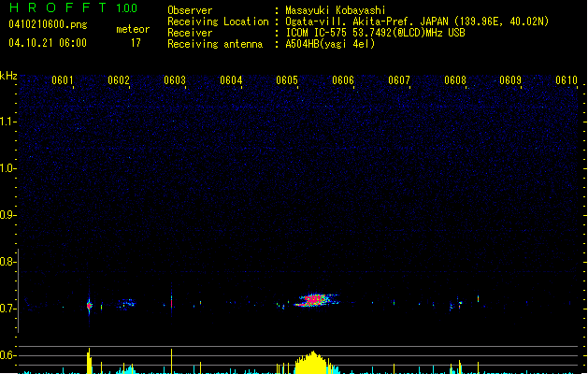Click the 'meteor' label

(133, 29)
